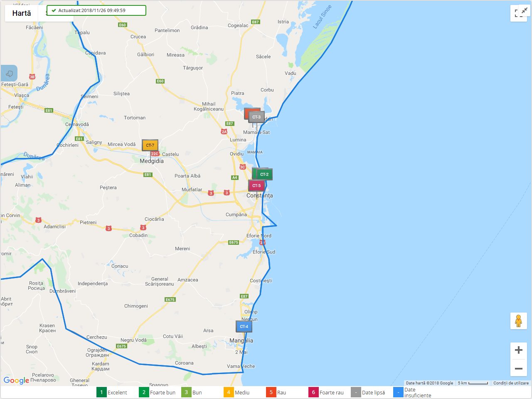Pick the Street View pegman
This screenshot has height=399, width=532.
click(x=519, y=321)
